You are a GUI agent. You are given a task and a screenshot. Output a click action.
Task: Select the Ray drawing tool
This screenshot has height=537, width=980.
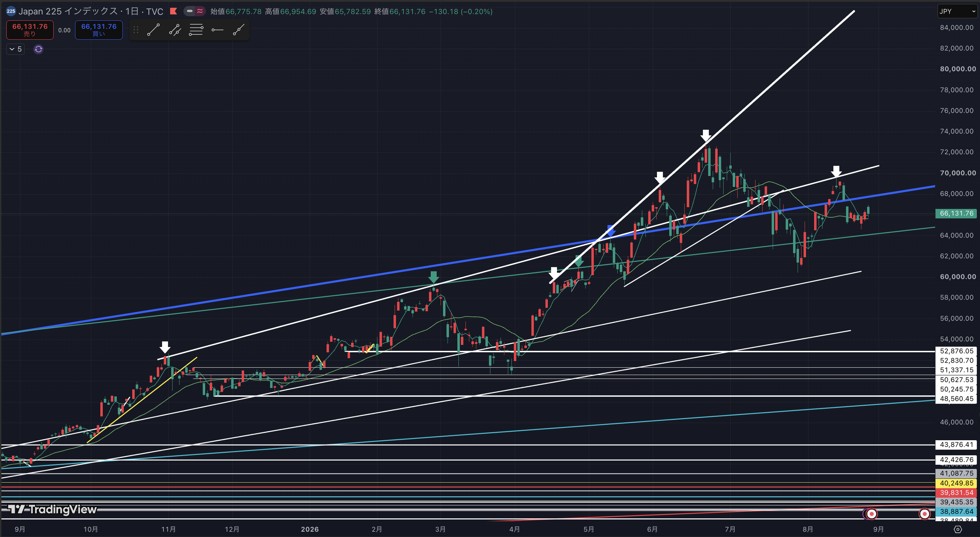pos(238,30)
